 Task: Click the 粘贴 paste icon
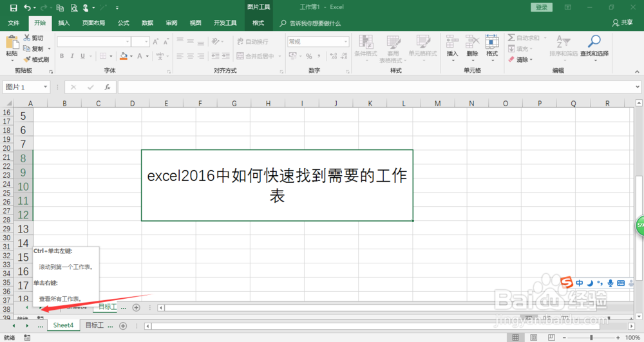coord(12,43)
